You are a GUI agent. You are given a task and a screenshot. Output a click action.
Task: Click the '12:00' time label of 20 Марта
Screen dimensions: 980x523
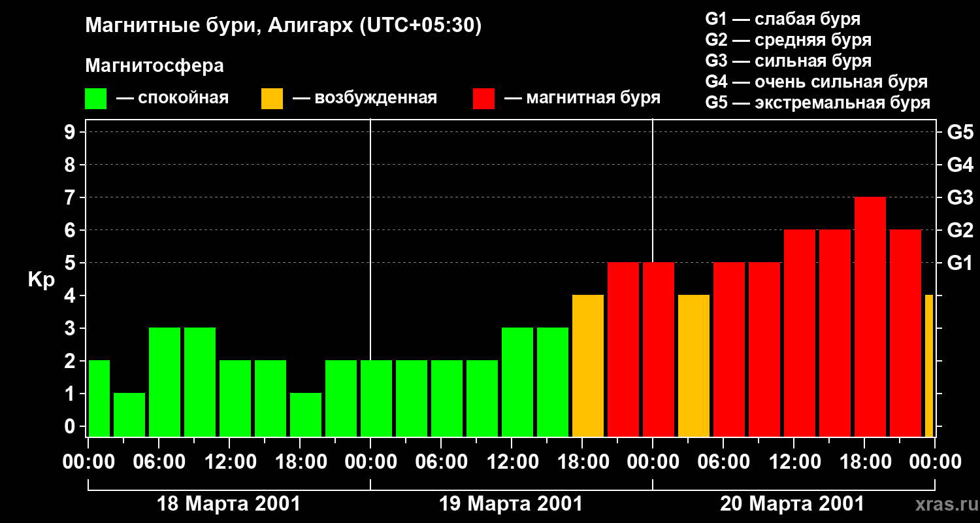tap(794, 462)
